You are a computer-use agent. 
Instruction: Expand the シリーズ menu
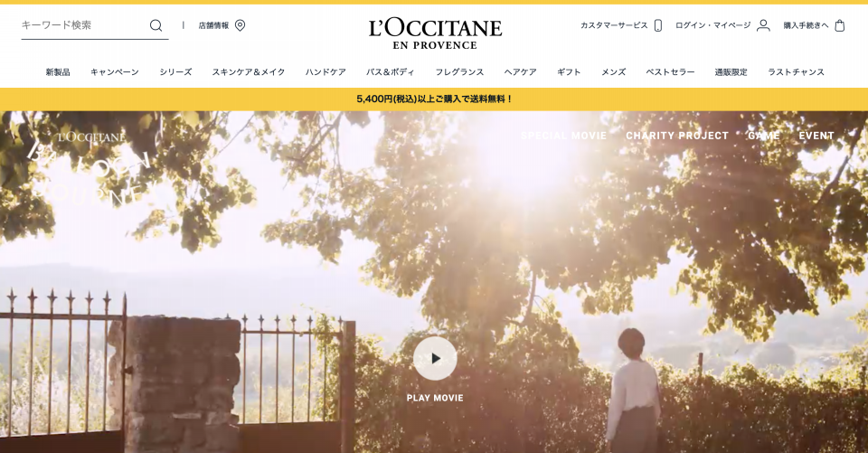pyautogui.click(x=175, y=72)
